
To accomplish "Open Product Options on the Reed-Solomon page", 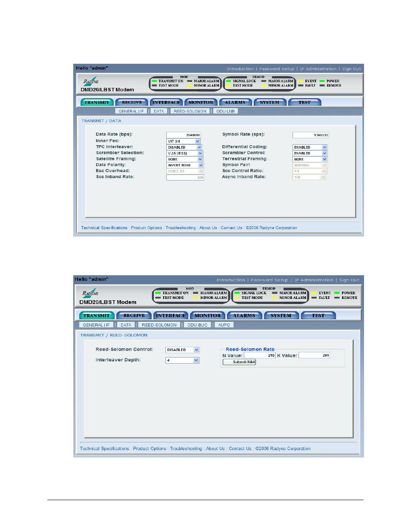I will [149, 448].
